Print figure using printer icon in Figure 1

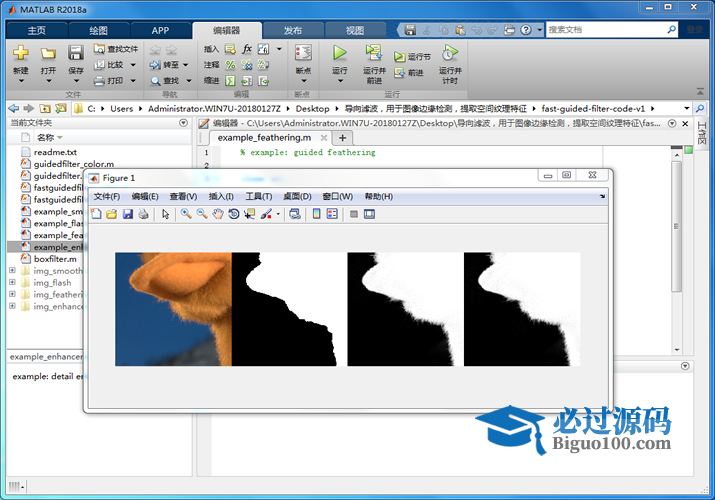pos(143,214)
